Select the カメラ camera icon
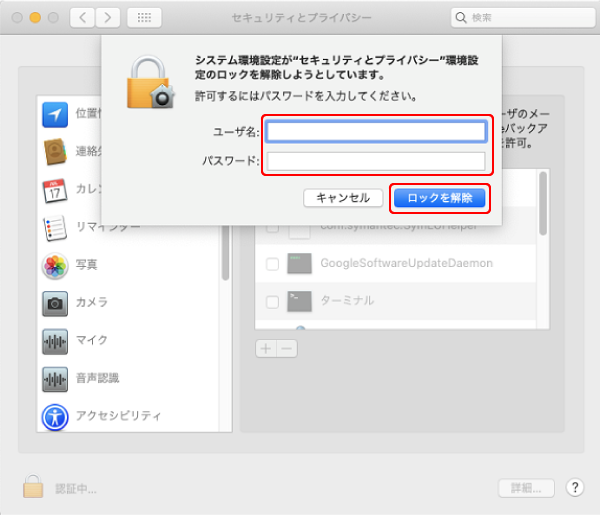This screenshot has height=515, width=600. (x=55, y=304)
